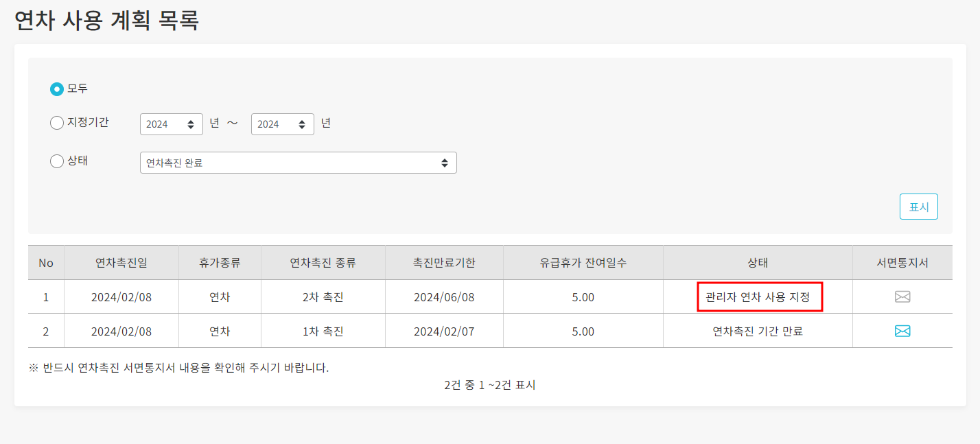Click the 표시 button
The image size is (980, 444).
(x=918, y=207)
